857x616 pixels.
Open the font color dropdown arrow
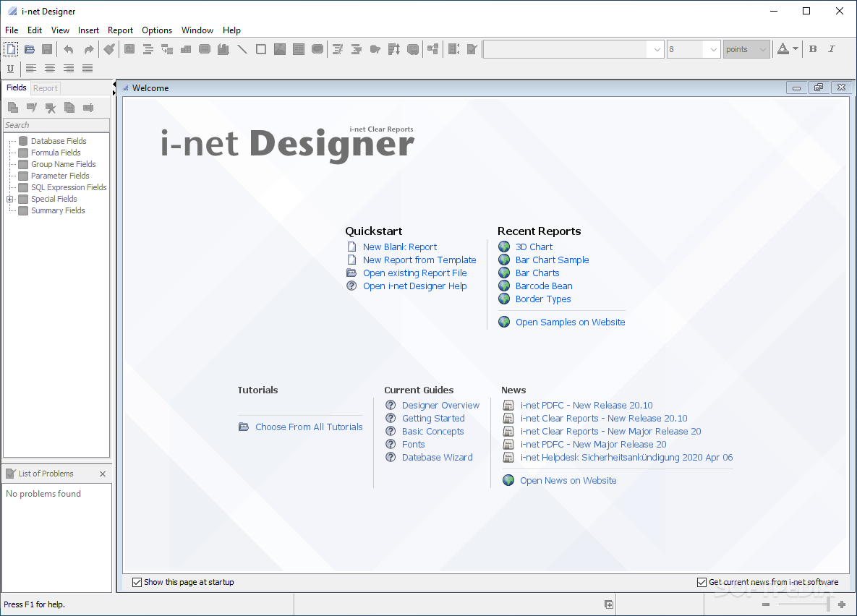[x=796, y=49]
